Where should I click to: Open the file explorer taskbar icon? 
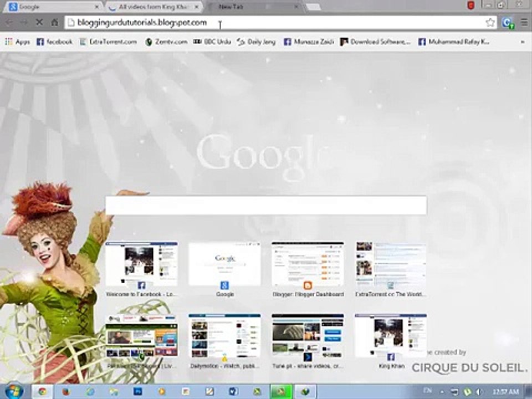(114, 392)
